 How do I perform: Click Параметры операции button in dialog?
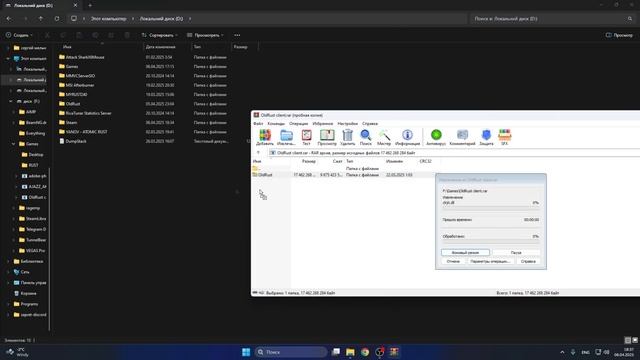(x=490, y=261)
